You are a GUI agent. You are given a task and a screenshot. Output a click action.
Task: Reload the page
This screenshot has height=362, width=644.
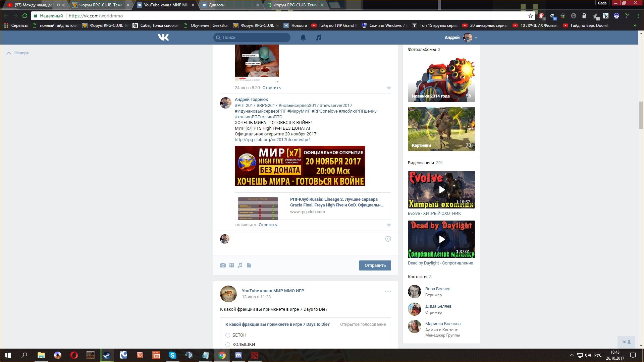25,16
